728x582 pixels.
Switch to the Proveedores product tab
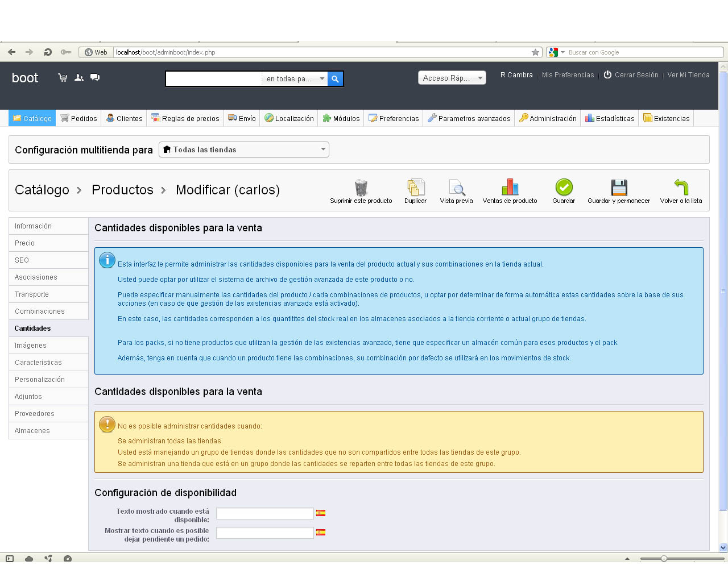point(48,414)
